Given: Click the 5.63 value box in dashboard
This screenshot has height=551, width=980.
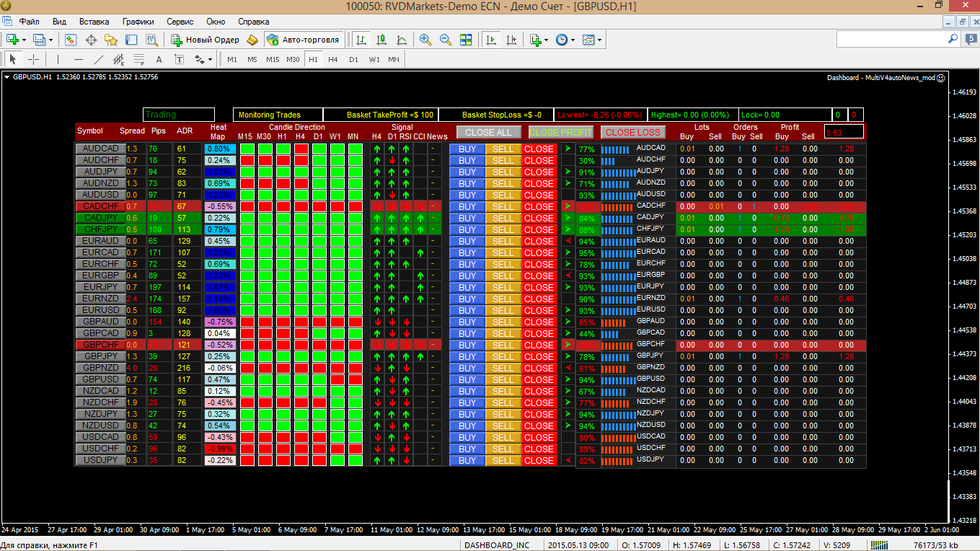Looking at the screenshot, I should [x=844, y=132].
